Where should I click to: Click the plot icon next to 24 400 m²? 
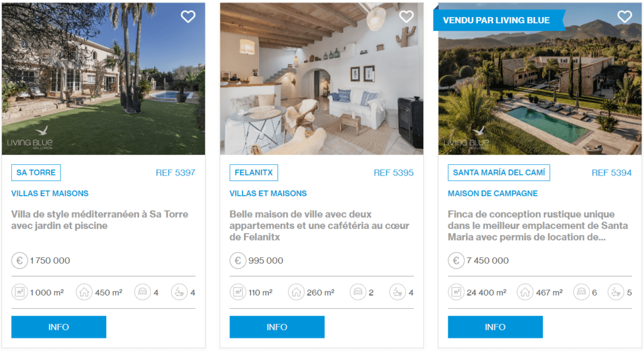tap(456, 292)
